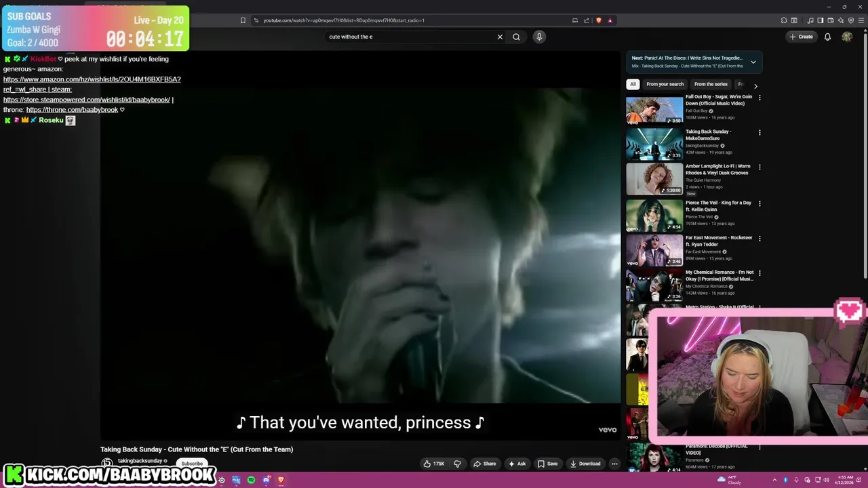The width and height of the screenshot is (868, 488).
Task: Click the YouTube search input field
Action: point(410,37)
